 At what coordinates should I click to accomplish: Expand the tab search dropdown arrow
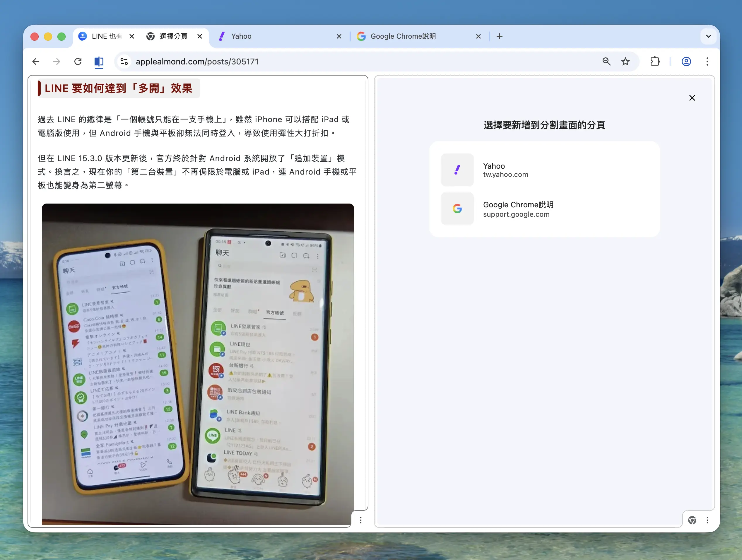[708, 36]
